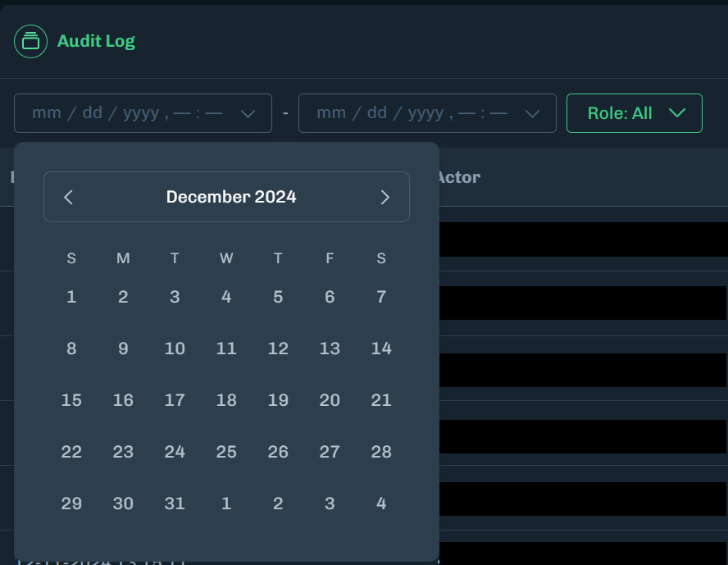The image size is (728, 565).
Task: Go to previous month in calendar
Action: [x=69, y=197]
